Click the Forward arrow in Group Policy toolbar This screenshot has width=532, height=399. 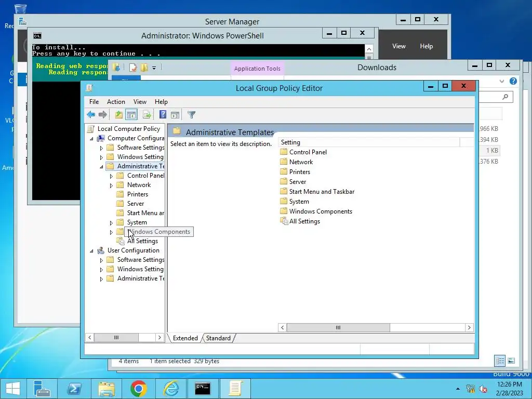[x=102, y=115]
